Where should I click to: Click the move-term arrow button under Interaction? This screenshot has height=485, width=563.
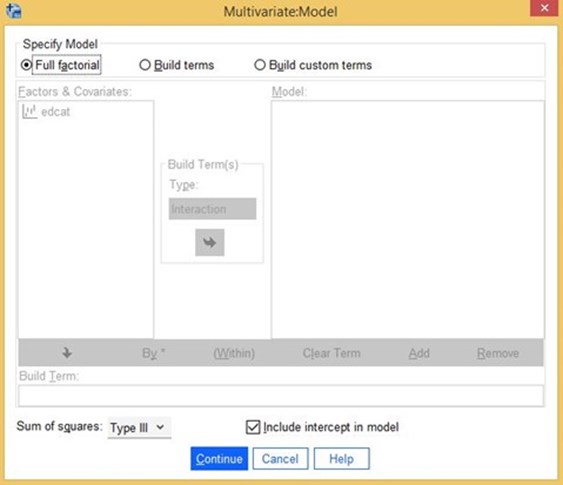coord(210,243)
